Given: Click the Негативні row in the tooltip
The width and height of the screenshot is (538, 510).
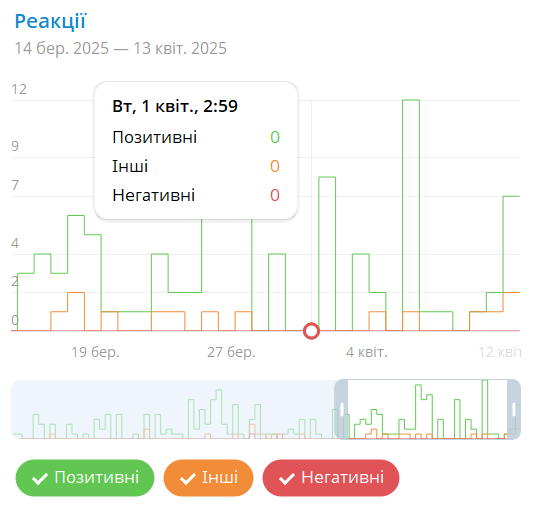Looking at the screenshot, I should 196,195.
